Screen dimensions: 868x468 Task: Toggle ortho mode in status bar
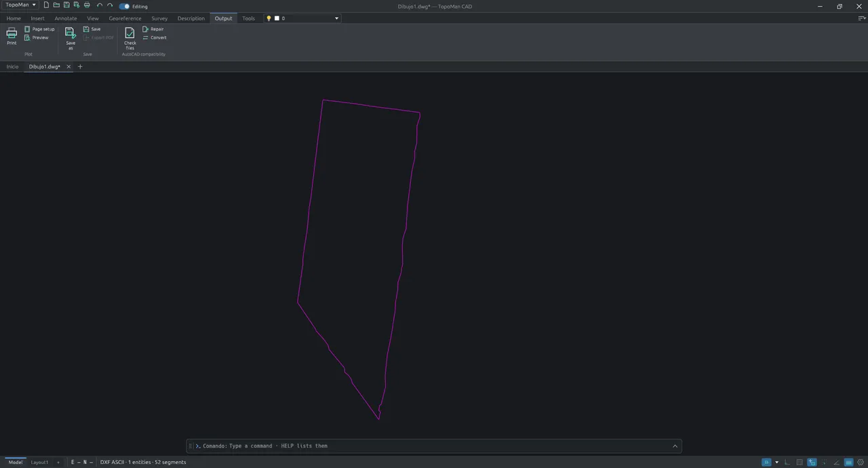tap(787, 462)
